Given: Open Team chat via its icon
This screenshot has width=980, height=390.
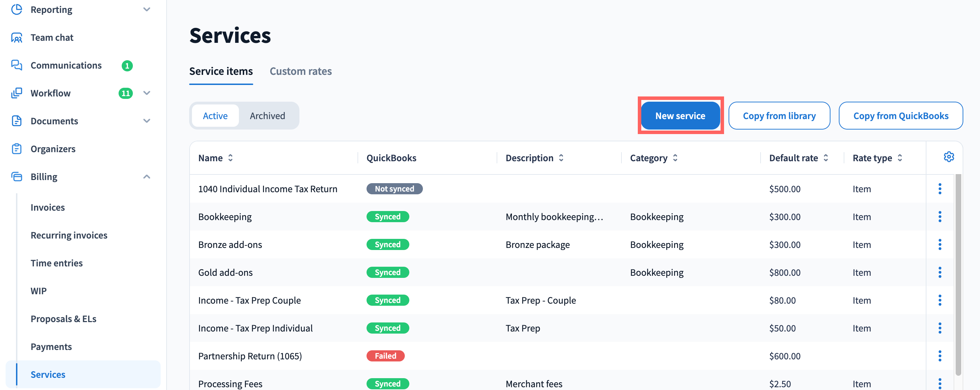Looking at the screenshot, I should click(16, 37).
